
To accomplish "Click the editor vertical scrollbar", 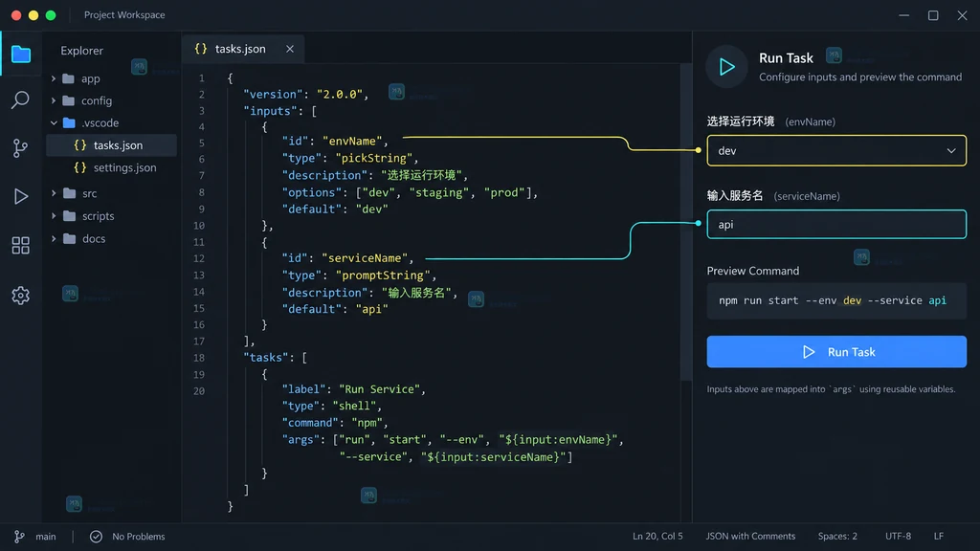I will click(x=686, y=222).
